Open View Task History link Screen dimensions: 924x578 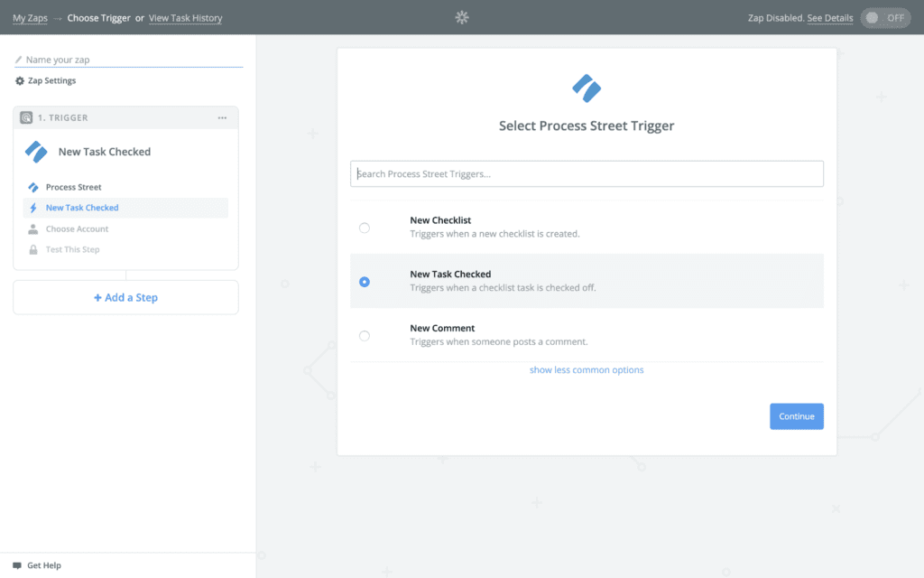click(x=185, y=18)
